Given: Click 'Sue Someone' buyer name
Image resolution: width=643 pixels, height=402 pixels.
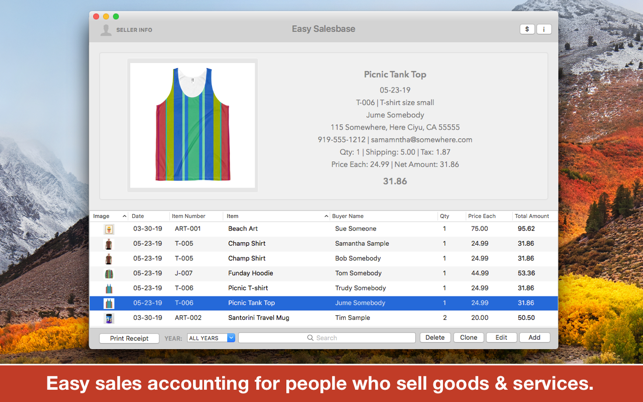Looking at the screenshot, I should click(x=356, y=228).
